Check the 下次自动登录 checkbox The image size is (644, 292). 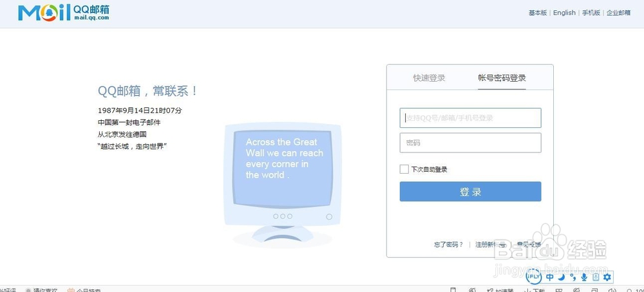tap(404, 169)
